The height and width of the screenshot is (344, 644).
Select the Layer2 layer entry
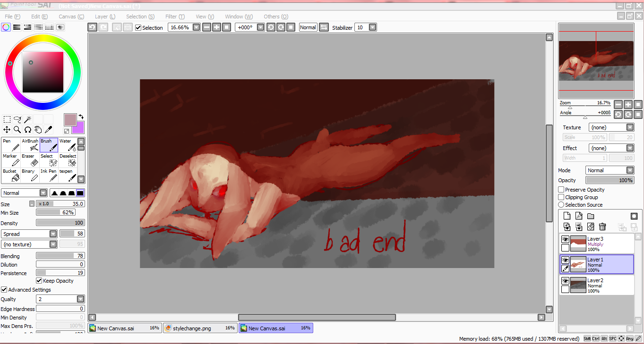[x=597, y=285]
